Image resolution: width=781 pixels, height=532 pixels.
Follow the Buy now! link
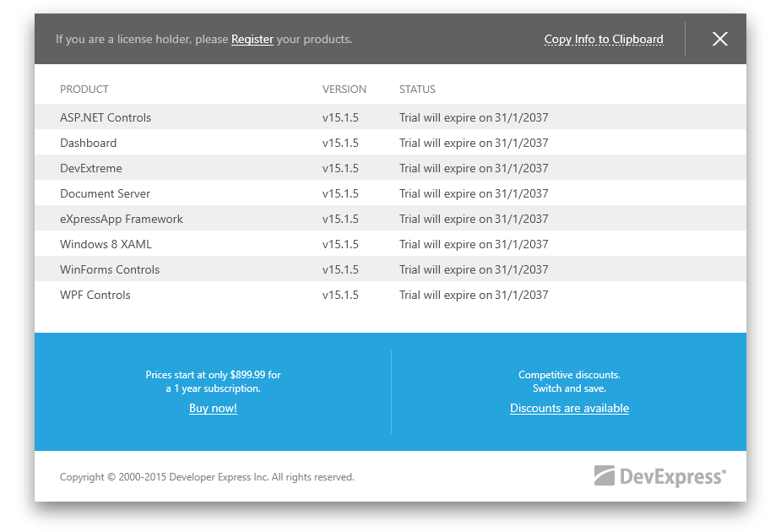pos(213,409)
